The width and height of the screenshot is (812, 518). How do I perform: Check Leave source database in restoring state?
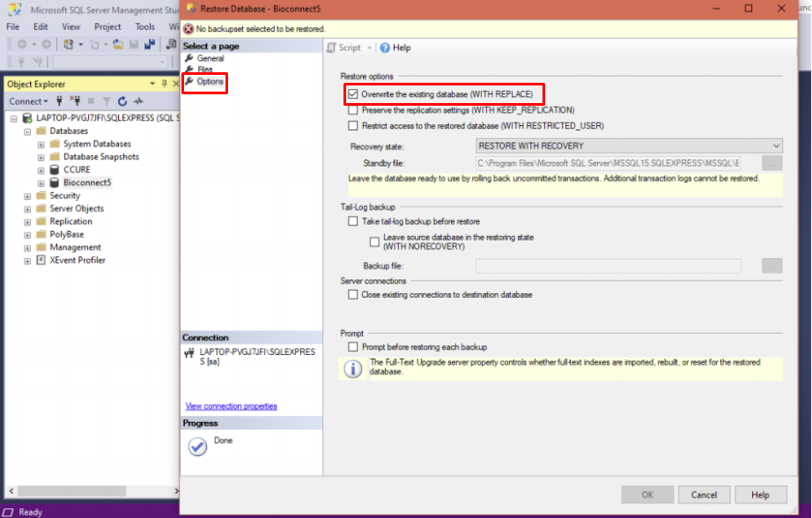click(x=374, y=242)
